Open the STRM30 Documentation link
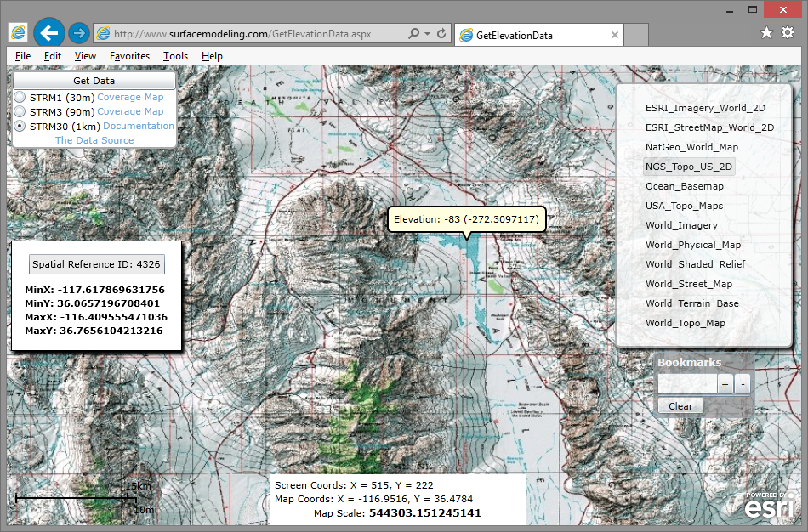The width and height of the screenshot is (808, 532). [x=139, y=126]
